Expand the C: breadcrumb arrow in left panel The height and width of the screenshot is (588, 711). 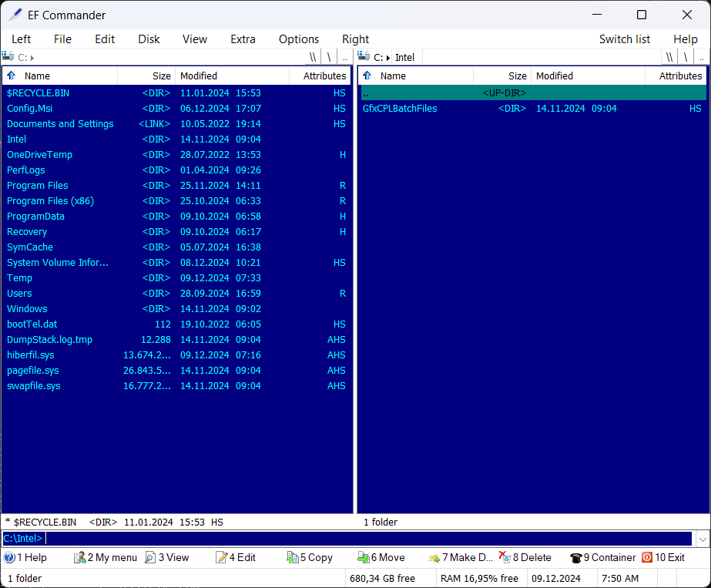pos(32,58)
